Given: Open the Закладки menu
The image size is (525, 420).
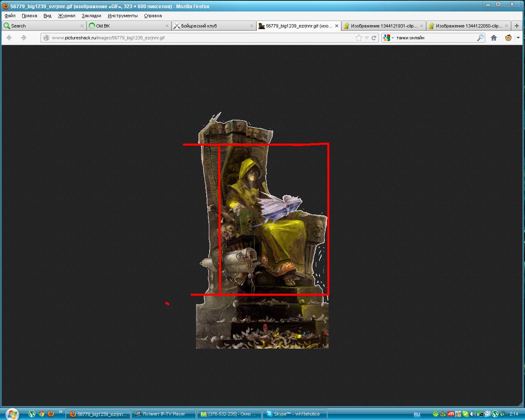Looking at the screenshot, I should (91, 16).
